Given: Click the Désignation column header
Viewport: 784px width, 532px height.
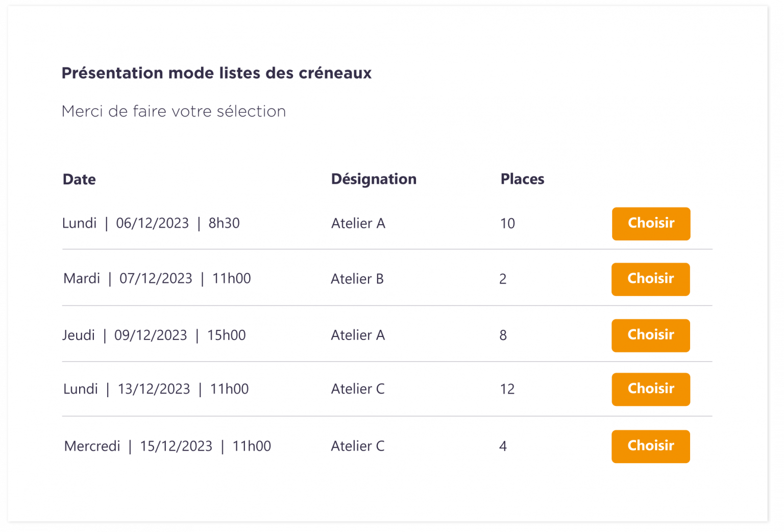Looking at the screenshot, I should tap(374, 179).
